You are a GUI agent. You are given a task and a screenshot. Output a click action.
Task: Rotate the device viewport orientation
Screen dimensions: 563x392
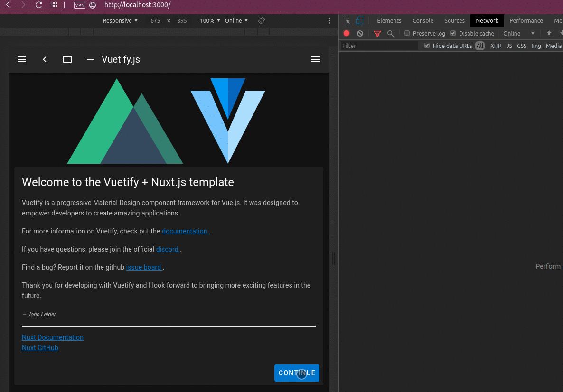(262, 20)
